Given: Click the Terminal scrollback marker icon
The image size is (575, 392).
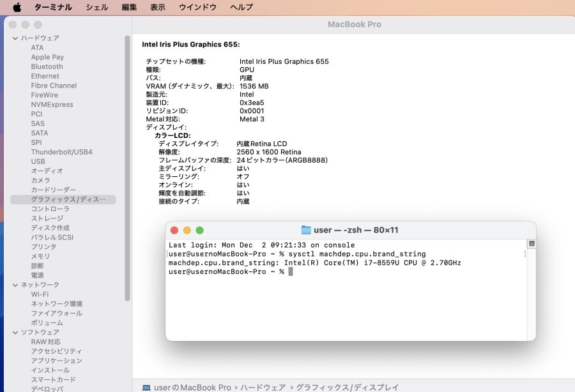Looking at the screenshot, I should click(532, 244).
